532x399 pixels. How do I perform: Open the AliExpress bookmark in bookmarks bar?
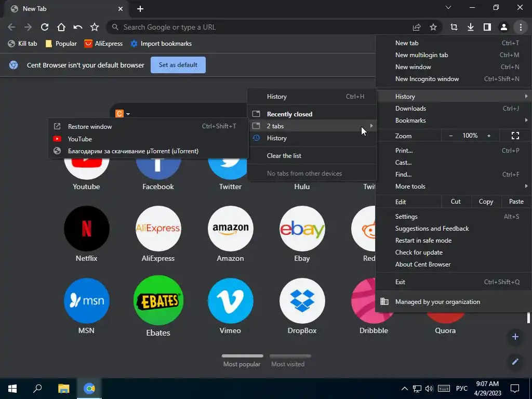[103, 44]
